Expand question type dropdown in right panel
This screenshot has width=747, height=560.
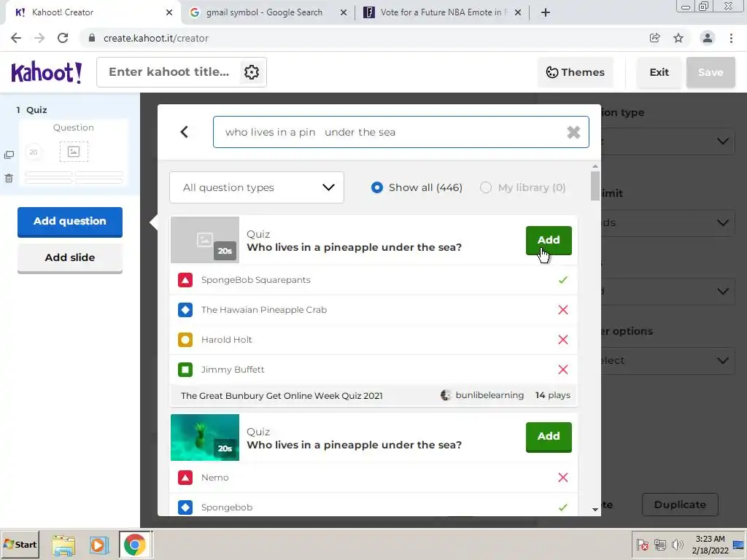coord(723,141)
